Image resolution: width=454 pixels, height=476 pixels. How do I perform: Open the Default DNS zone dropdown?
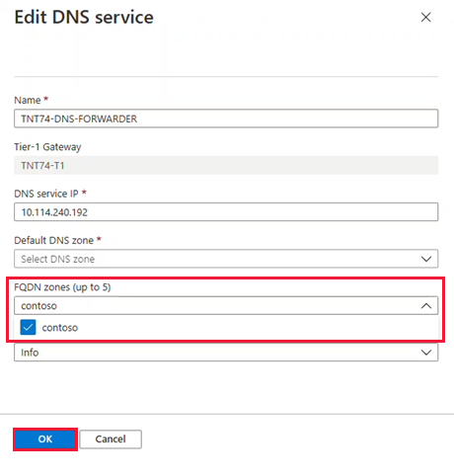pyautogui.click(x=226, y=259)
